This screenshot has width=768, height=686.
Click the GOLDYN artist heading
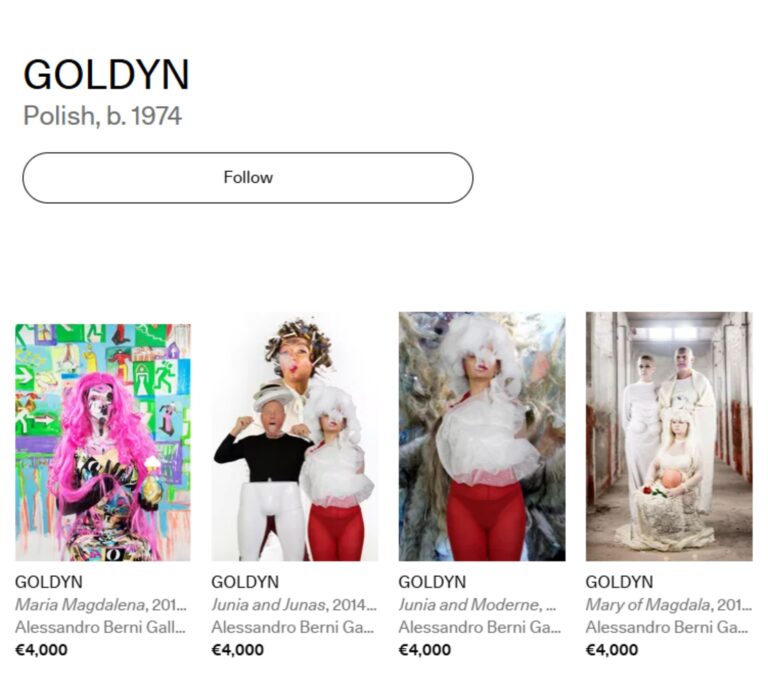[106, 74]
